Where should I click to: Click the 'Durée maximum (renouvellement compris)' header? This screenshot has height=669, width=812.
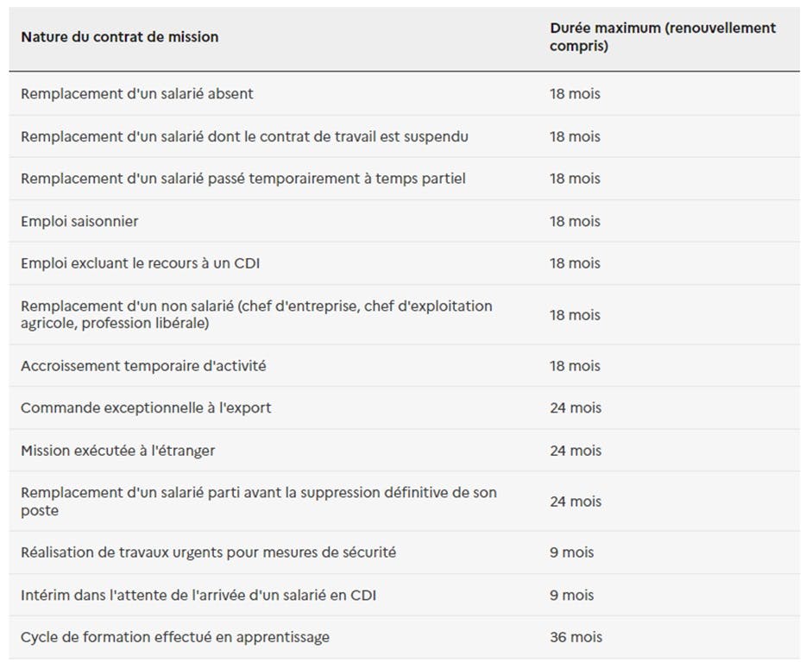[x=663, y=37]
